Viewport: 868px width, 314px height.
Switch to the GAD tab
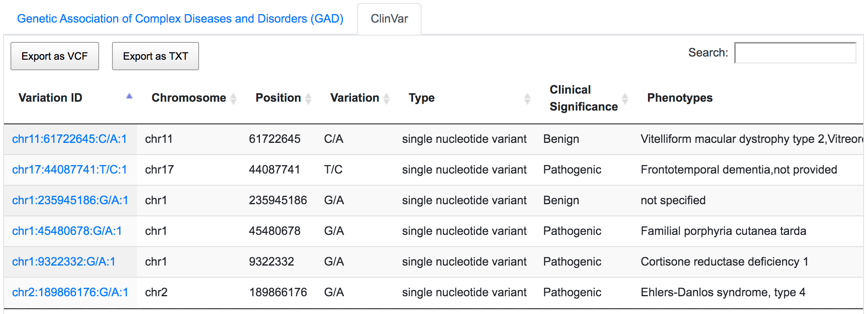[x=180, y=19]
